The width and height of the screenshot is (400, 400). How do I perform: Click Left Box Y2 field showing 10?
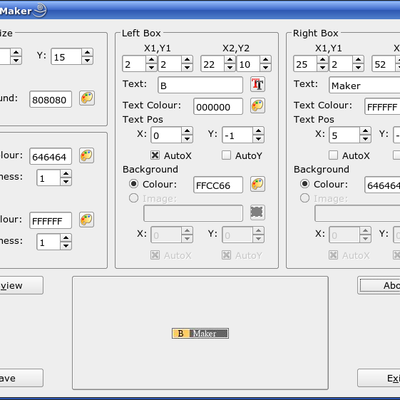[248, 64]
